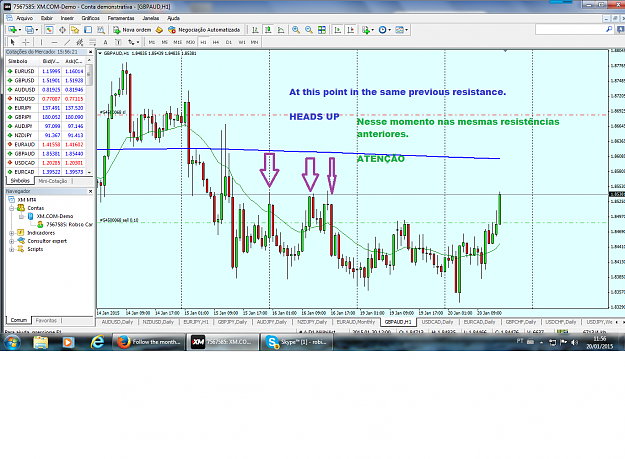Switch to bar chart icon

point(255,30)
